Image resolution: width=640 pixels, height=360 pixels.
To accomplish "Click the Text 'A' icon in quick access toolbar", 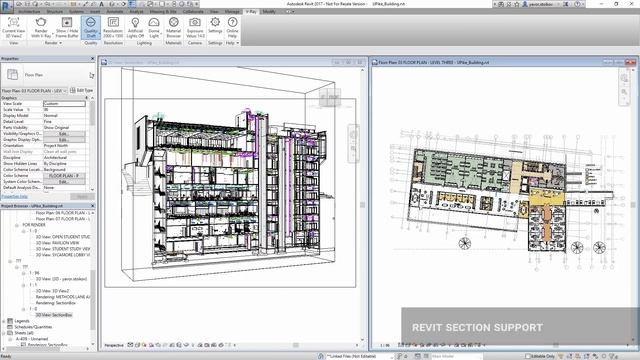I will pyautogui.click(x=101, y=4).
